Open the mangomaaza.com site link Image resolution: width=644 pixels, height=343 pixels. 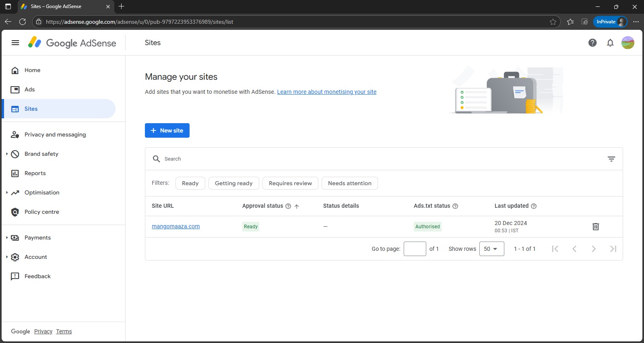point(175,226)
